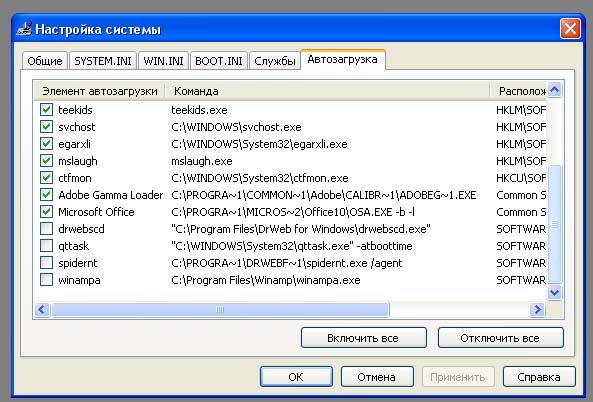Click the system configuration title bar icon
The height and width of the screenshot is (402, 593).
(24, 29)
